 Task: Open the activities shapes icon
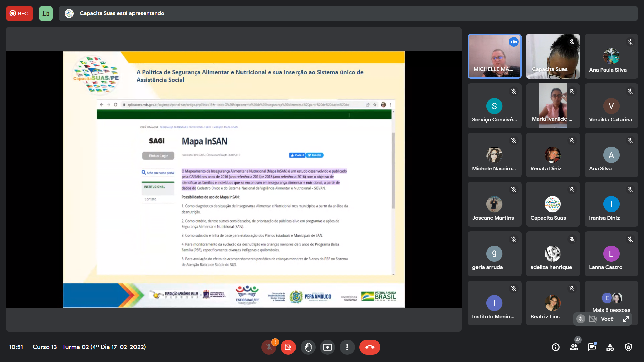click(610, 347)
